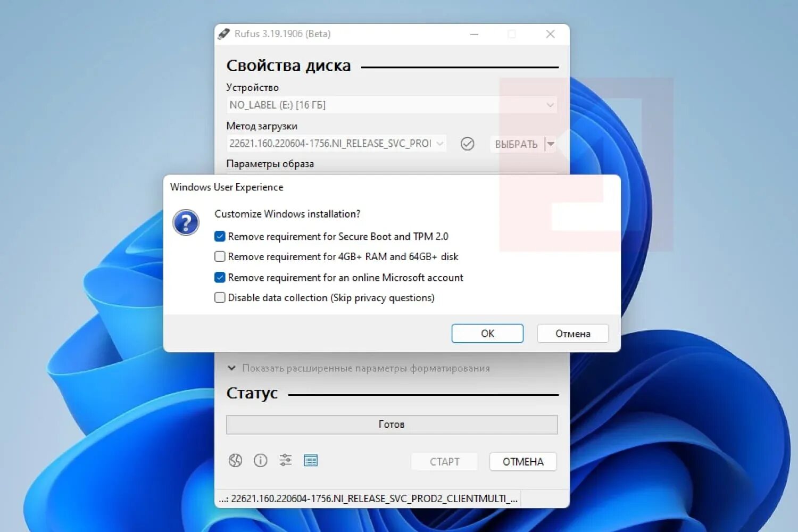The width and height of the screenshot is (798, 532).
Task: Click the Устройство label
Action: coord(252,87)
